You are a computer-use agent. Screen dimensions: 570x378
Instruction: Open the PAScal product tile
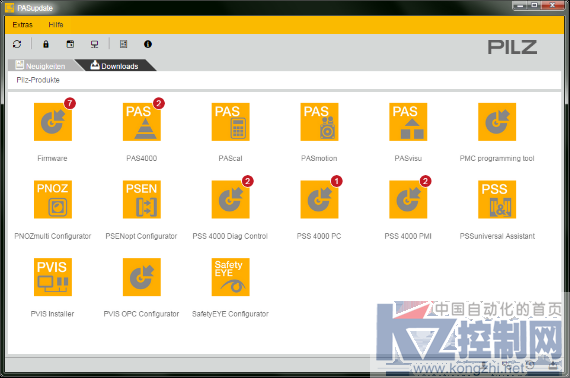pyautogui.click(x=230, y=122)
